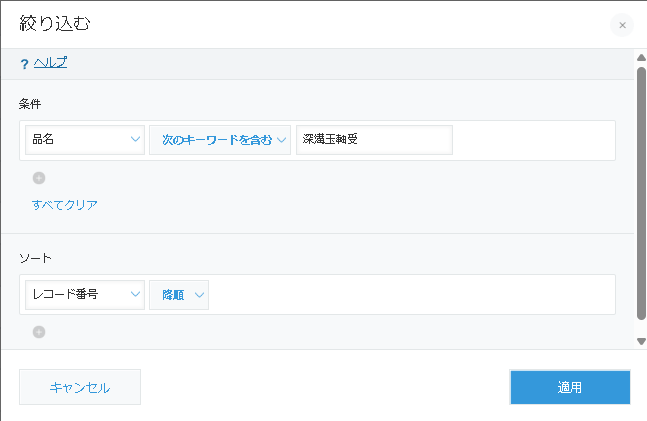This screenshot has width=647, height=421.
Task: Click the すべてクリア link
Action: click(65, 205)
